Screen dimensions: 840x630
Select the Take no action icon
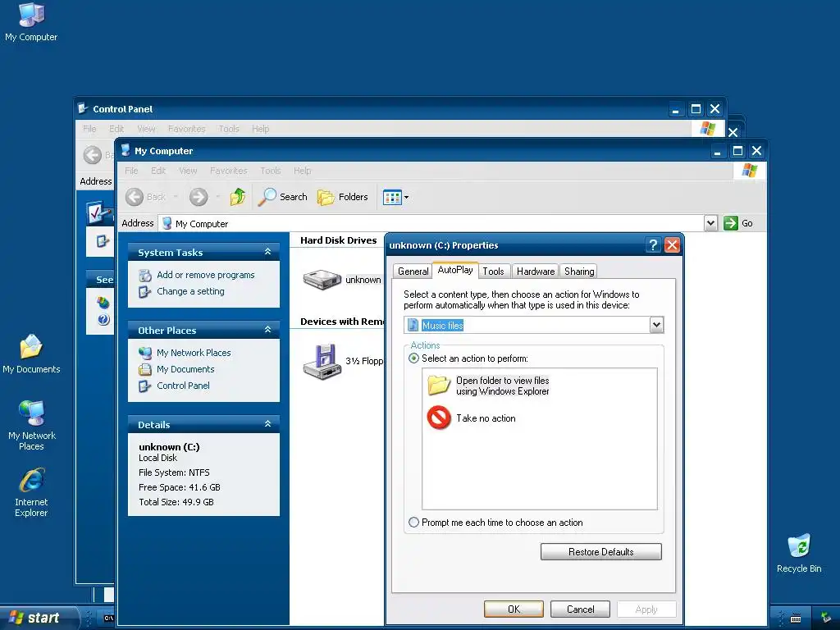coord(439,418)
